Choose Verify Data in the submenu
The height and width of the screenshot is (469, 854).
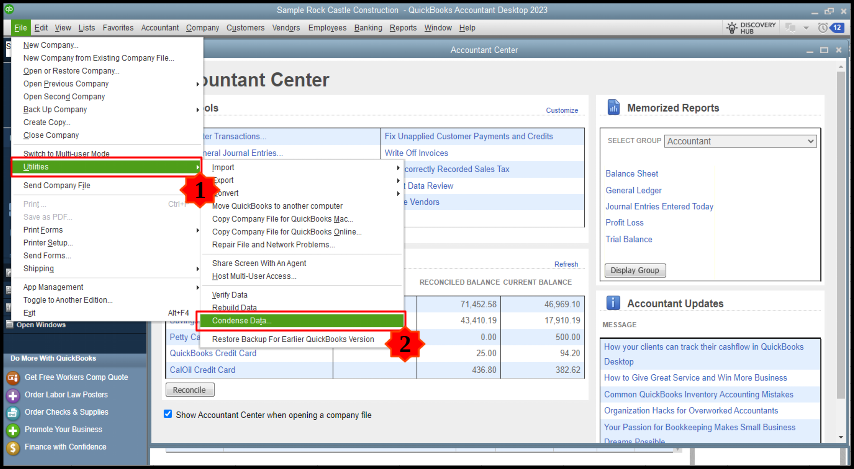point(229,295)
